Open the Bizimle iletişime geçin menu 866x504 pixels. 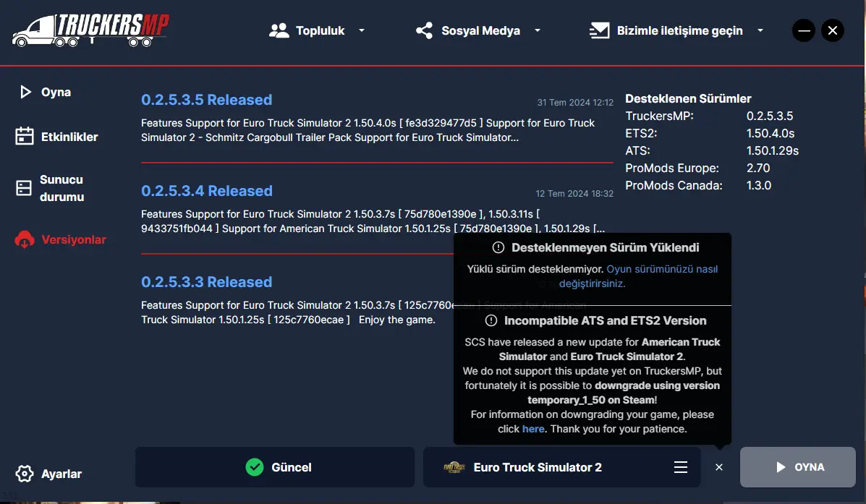[x=676, y=30]
